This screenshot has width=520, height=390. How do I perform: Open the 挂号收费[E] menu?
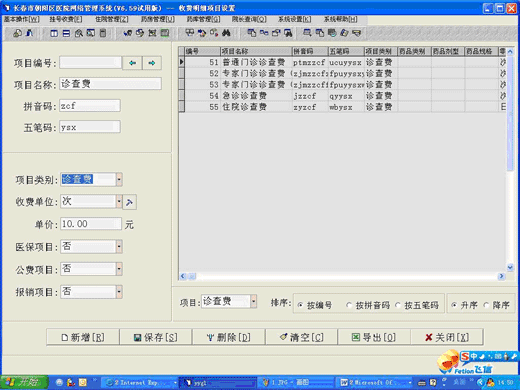[66, 19]
